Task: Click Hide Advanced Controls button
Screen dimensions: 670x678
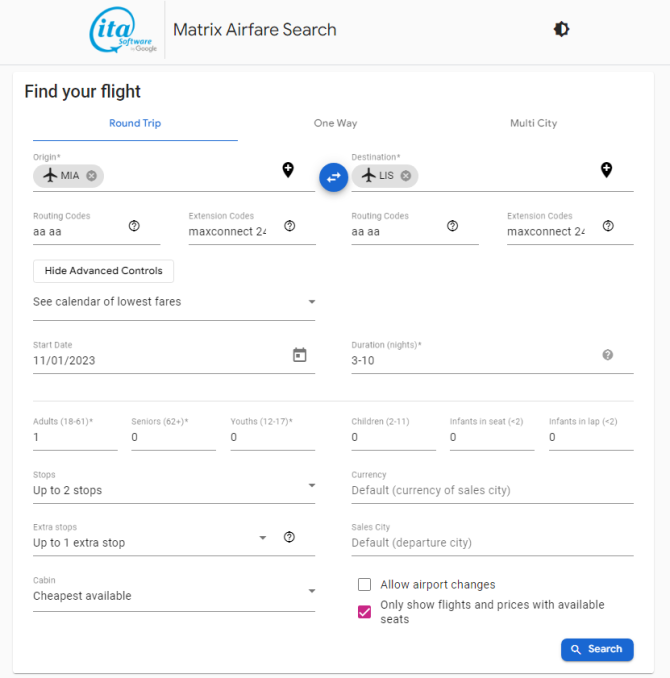Action: pos(103,271)
